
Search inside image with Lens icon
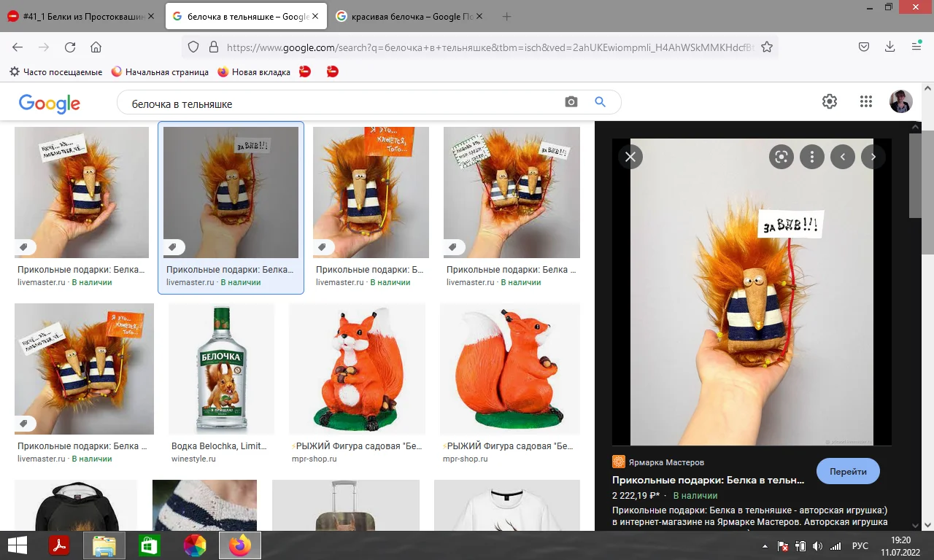781,157
